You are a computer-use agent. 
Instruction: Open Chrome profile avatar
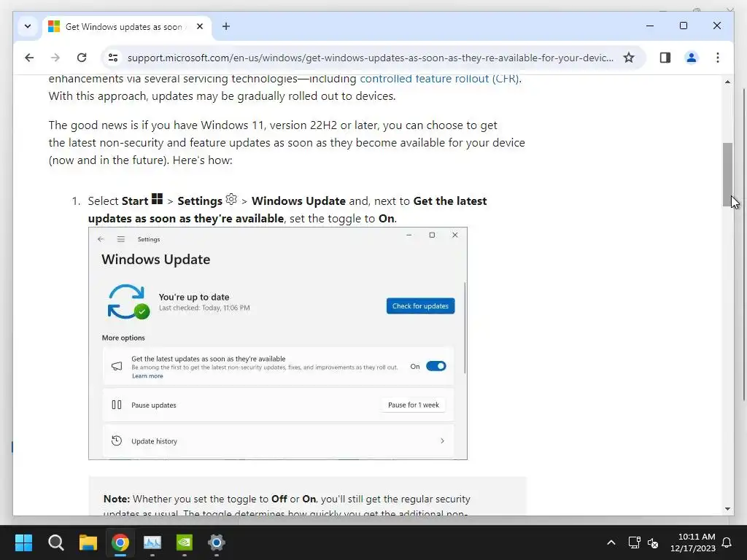coord(692,58)
